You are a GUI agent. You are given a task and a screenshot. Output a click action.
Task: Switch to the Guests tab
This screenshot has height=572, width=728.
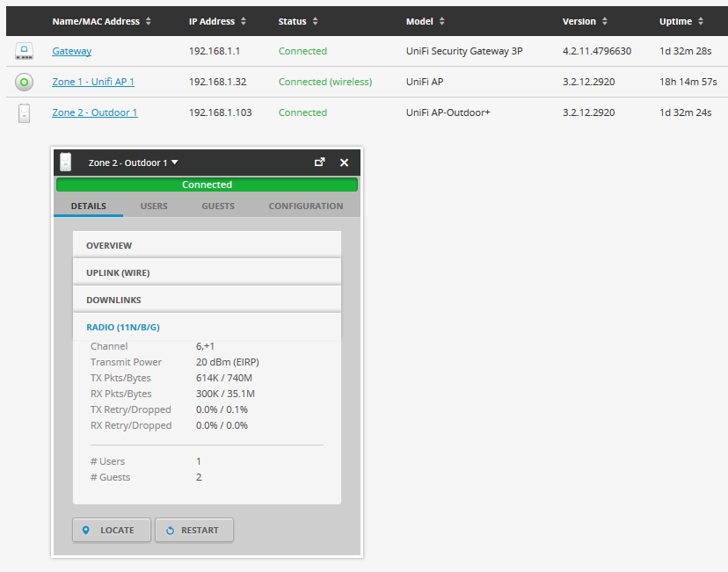click(218, 206)
